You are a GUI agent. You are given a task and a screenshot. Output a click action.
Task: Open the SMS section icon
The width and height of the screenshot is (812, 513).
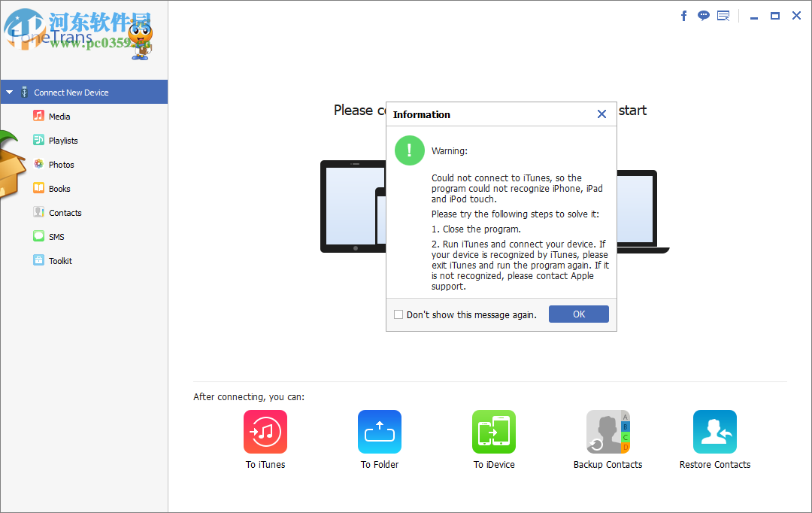39,236
